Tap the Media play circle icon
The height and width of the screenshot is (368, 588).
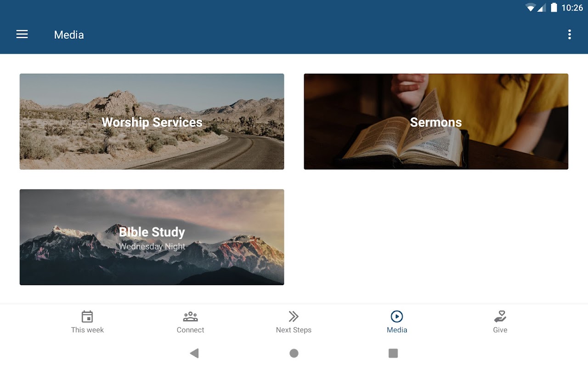[x=397, y=316]
